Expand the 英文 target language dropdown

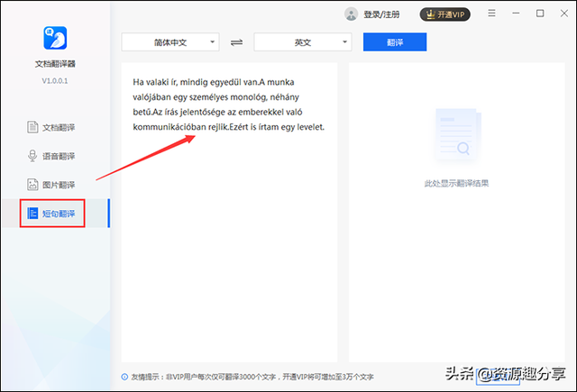click(303, 42)
